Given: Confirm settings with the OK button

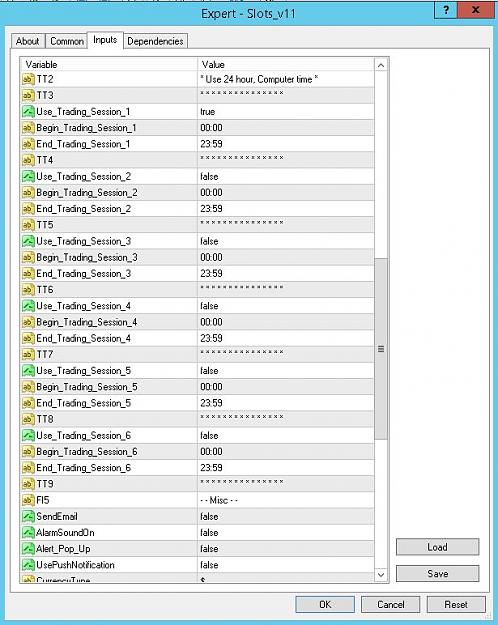Looking at the screenshot, I should tap(325, 604).
